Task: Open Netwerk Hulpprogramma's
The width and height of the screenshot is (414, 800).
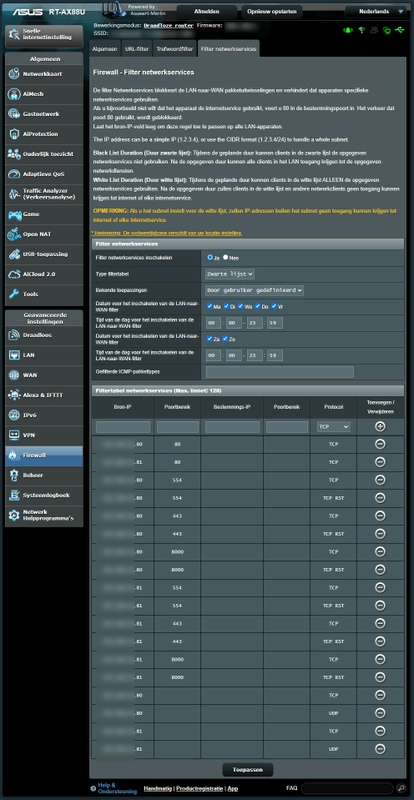Action: tap(44, 515)
